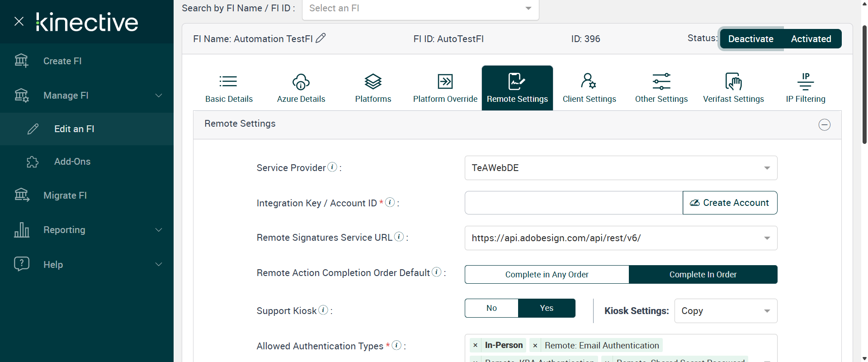The image size is (868, 362).
Task: Remove the In-Person authentication type tag
Action: tap(475, 345)
